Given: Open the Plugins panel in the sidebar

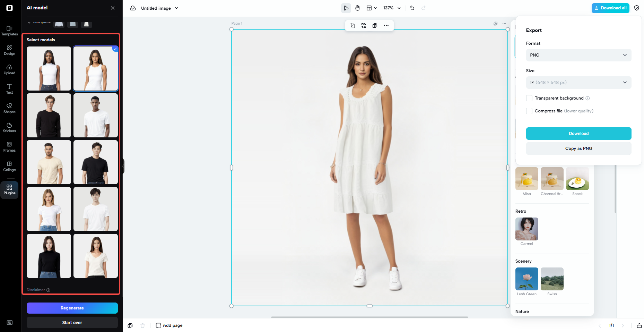Looking at the screenshot, I should [9, 190].
